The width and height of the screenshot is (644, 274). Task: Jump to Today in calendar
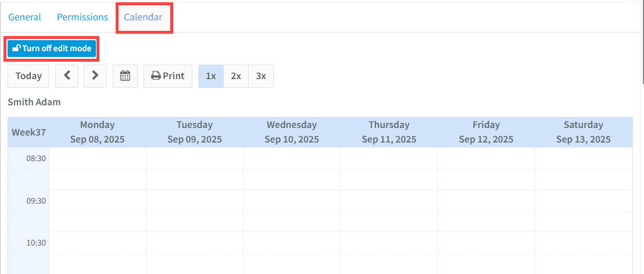point(28,76)
